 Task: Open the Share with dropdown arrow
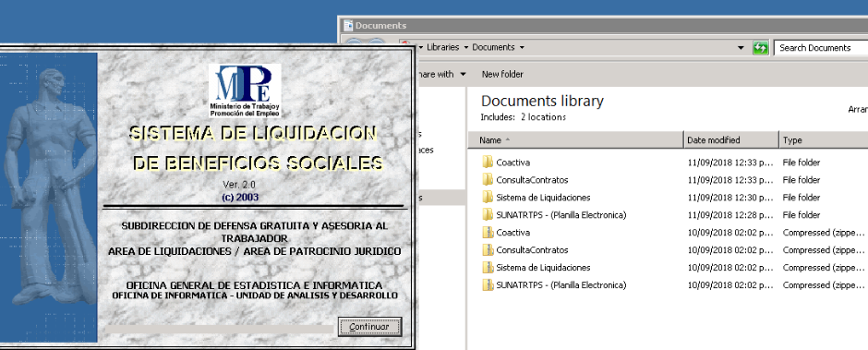pyautogui.click(x=463, y=74)
